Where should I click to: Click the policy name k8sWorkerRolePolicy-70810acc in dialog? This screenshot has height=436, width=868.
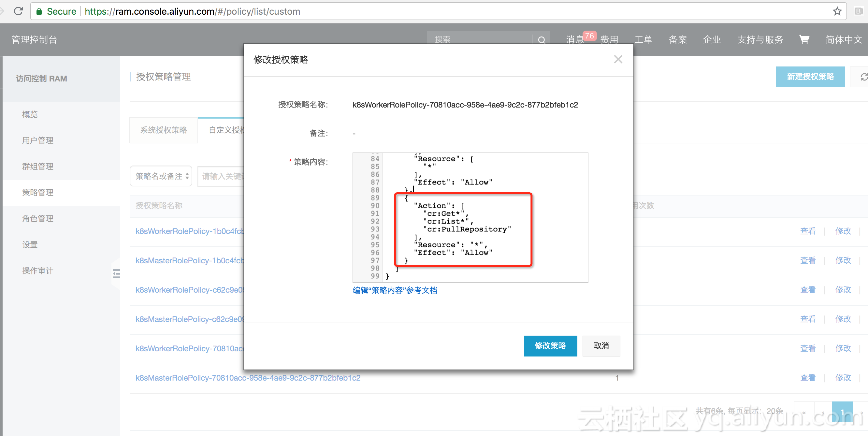tap(465, 105)
